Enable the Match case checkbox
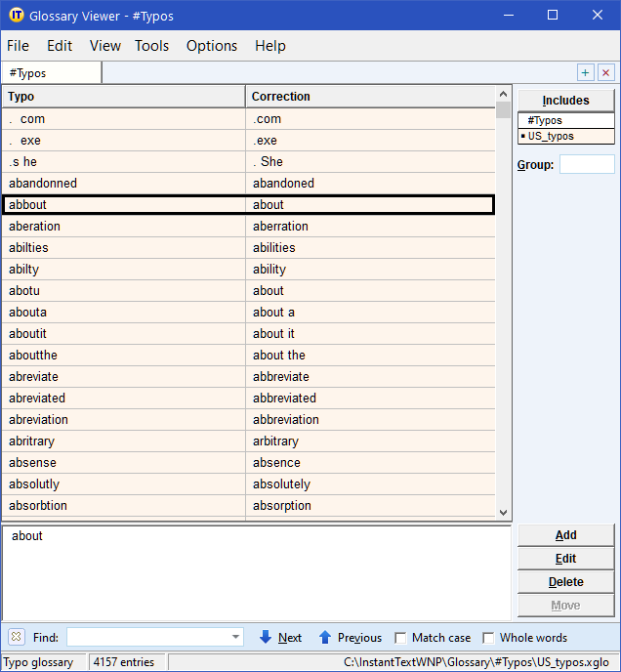 [400, 638]
